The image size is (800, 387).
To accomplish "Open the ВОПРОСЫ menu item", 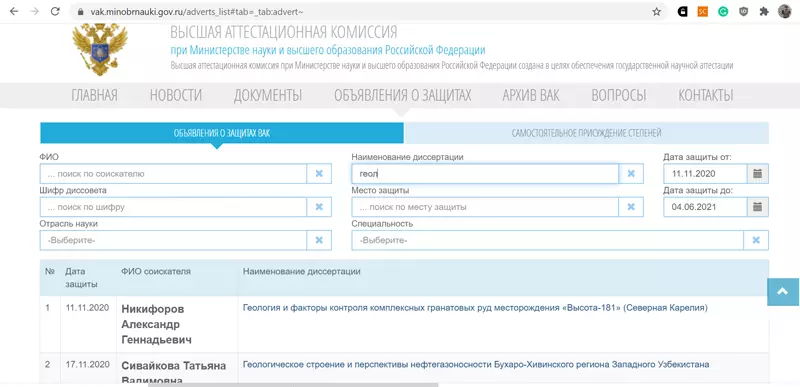I will [x=618, y=95].
